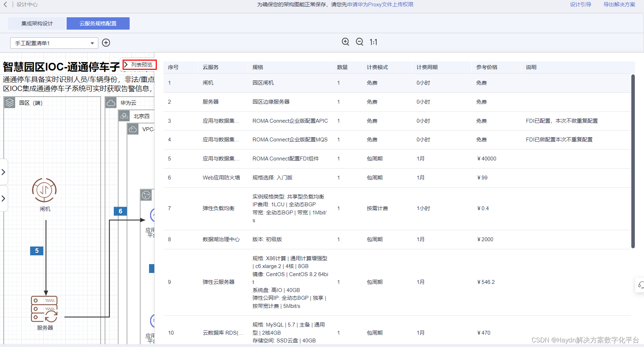
Task: Click the VPC cloud icon
Action: click(133, 129)
